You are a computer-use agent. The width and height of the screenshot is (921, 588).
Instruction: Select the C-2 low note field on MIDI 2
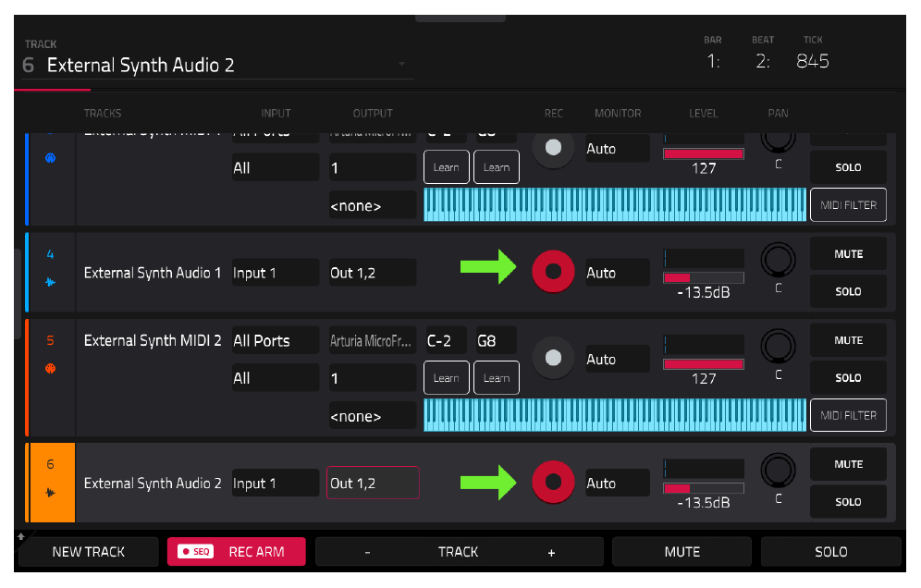(446, 341)
